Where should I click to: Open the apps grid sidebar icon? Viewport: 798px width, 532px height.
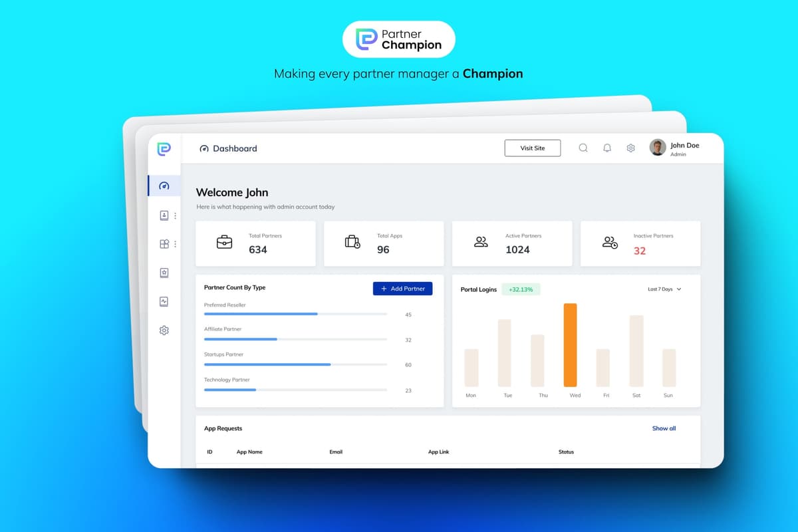[164, 244]
